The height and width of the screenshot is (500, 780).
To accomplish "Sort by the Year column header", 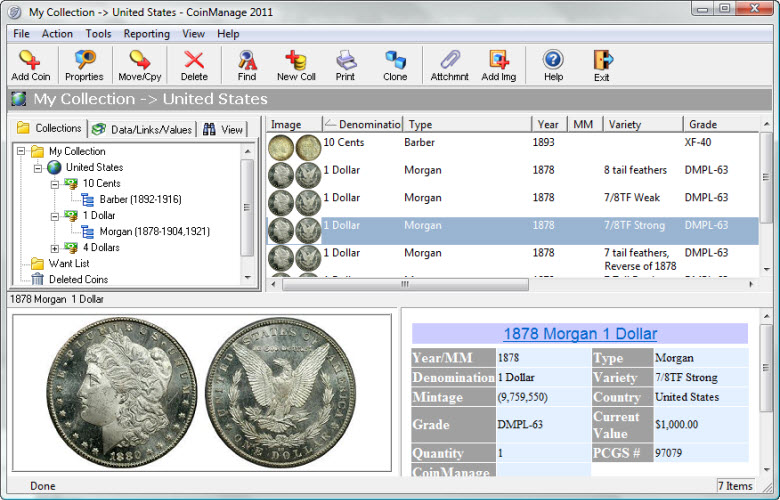I will tap(550, 124).
